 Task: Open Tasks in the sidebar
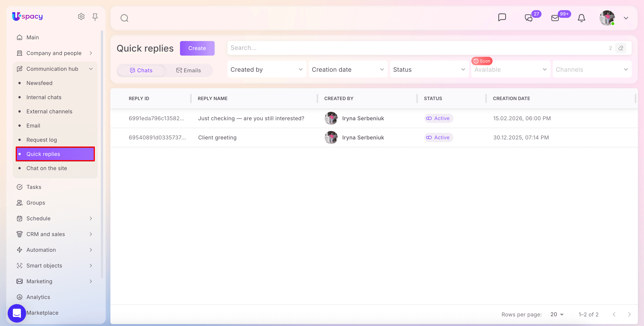point(55,187)
